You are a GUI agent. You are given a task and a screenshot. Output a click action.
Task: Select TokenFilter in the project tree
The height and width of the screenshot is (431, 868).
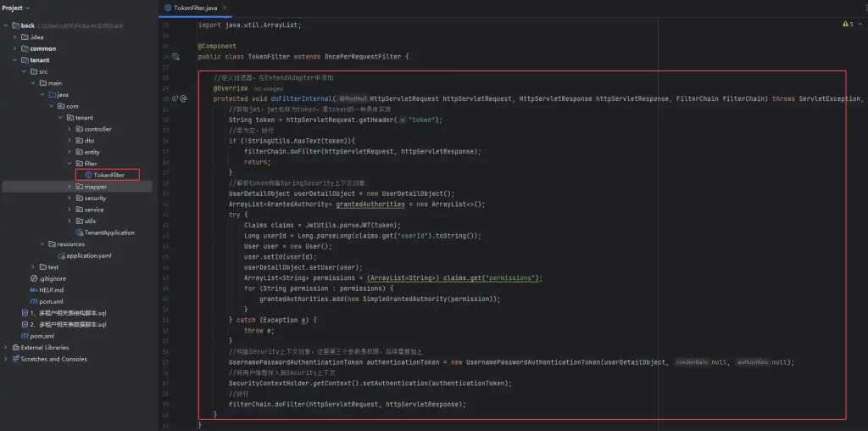(x=108, y=175)
